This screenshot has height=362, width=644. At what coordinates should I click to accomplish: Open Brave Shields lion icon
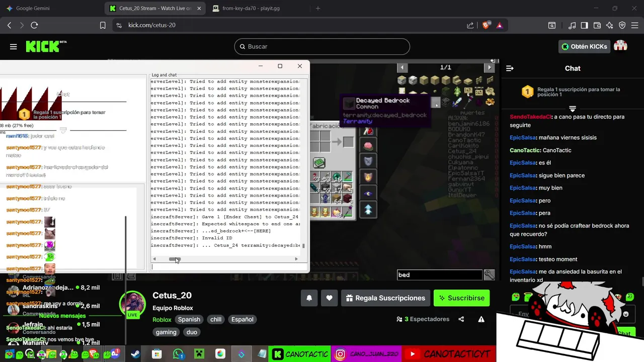click(x=486, y=25)
